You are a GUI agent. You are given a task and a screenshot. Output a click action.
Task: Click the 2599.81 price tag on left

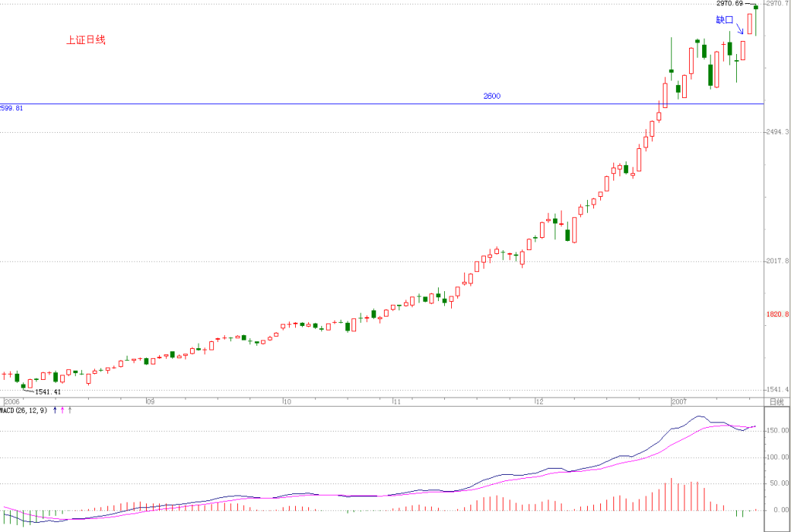pyautogui.click(x=11, y=108)
